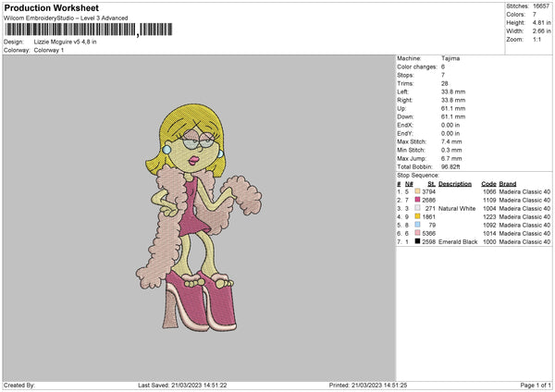The width and height of the screenshot is (555, 392).
Task: Click the 'Production Worksheet' title
Action: click(x=51, y=7)
